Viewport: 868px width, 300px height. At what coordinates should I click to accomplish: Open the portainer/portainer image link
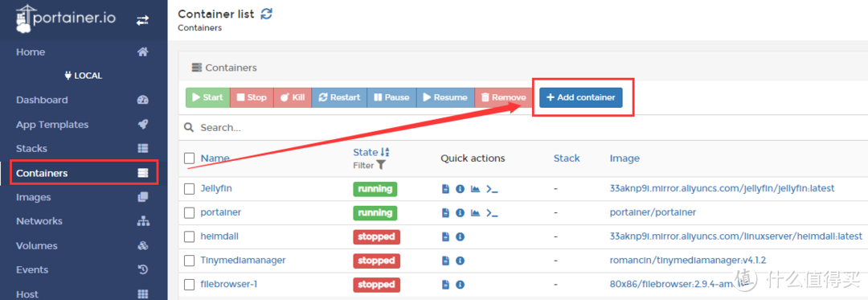(653, 212)
